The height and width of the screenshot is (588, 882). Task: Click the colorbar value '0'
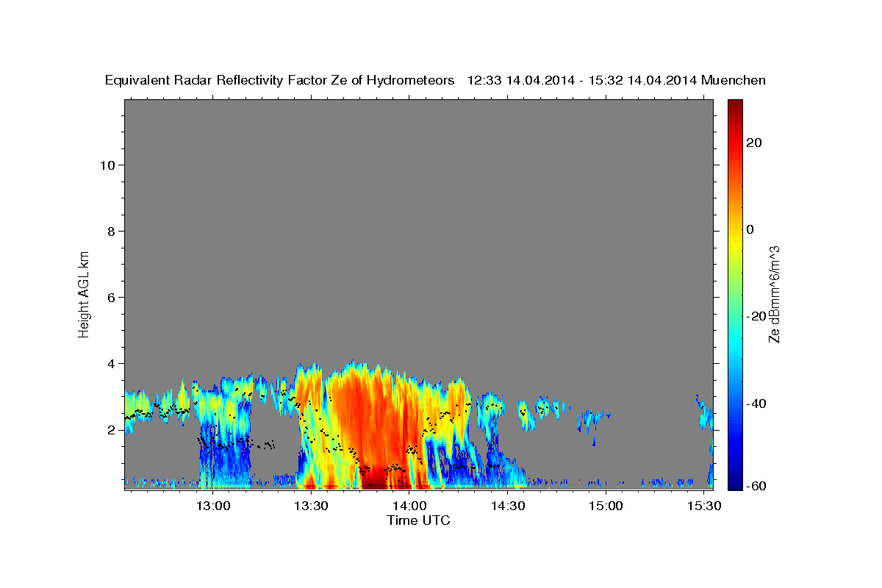[x=750, y=229]
